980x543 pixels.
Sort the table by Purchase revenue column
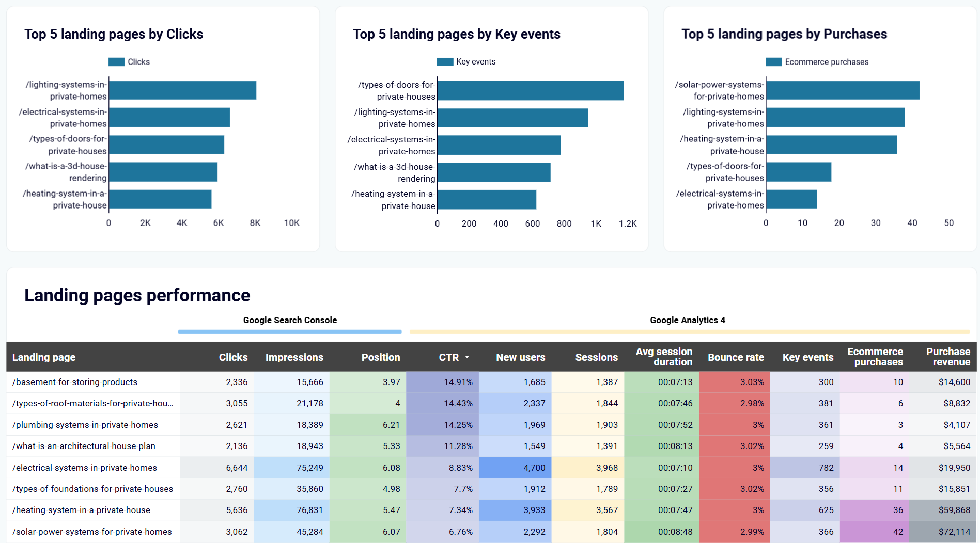(x=948, y=357)
